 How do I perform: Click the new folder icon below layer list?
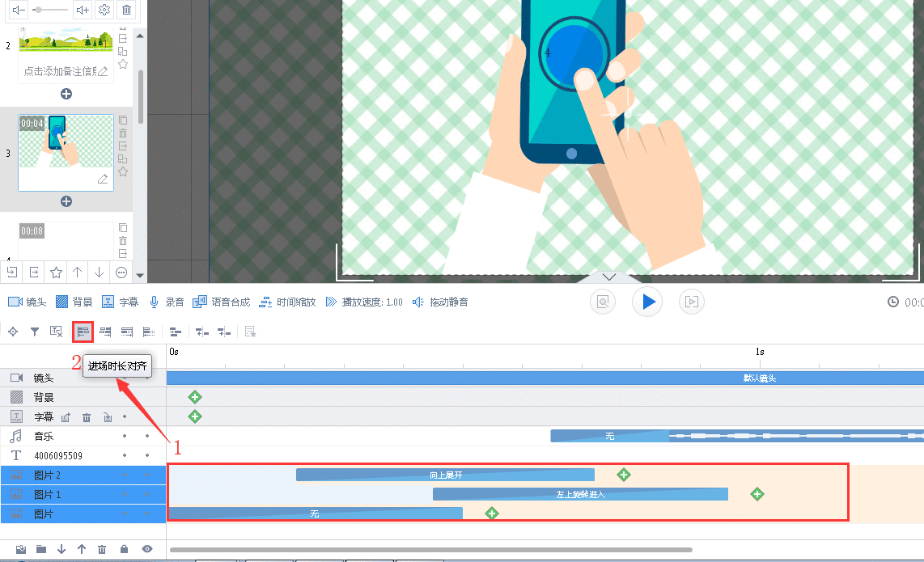point(41,549)
